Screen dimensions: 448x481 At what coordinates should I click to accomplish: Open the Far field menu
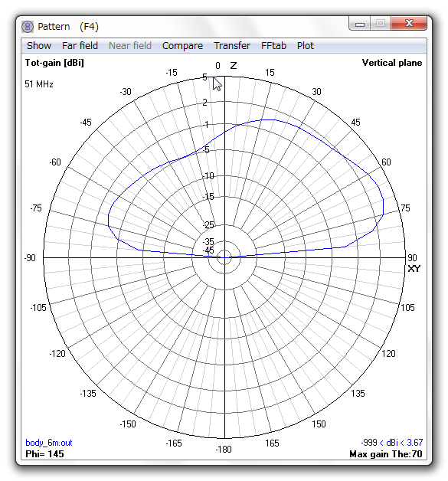click(80, 46)
